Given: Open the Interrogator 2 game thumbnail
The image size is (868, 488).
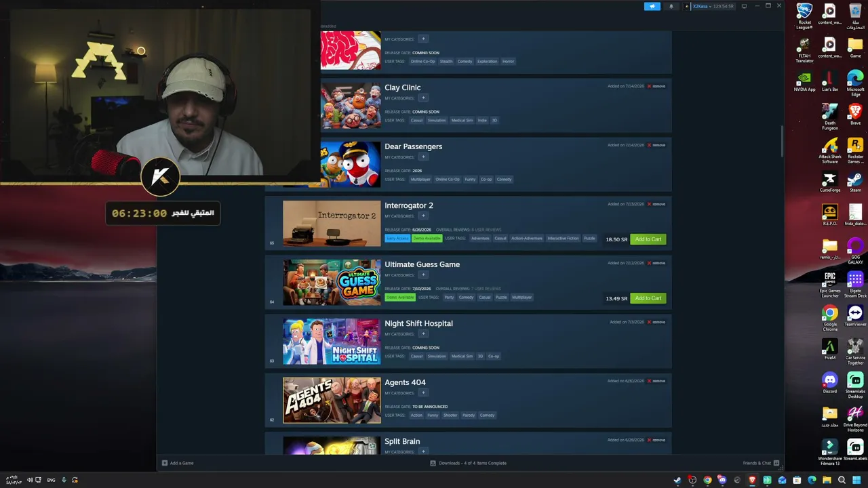Looking at the screenshot, I should pos(332,224).
